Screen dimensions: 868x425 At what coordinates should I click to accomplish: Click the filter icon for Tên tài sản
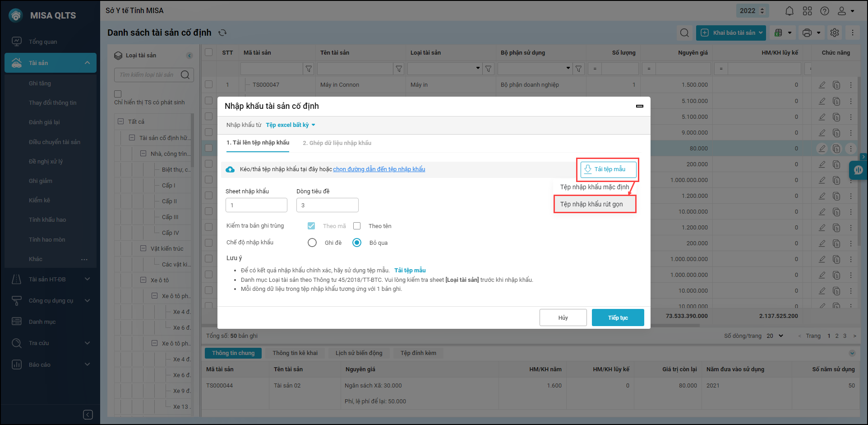pyautogui.click(x=399, y=69)
